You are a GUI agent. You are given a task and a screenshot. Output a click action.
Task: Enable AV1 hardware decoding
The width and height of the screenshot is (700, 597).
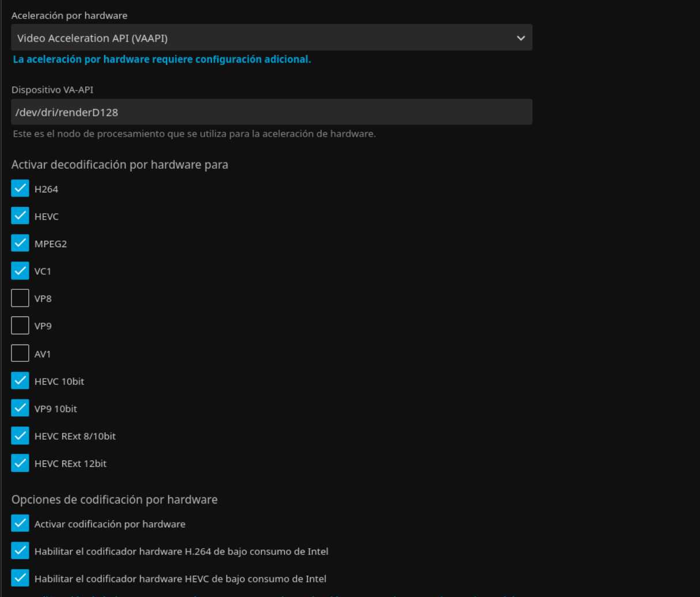pyautogui.click(x=20, y=354)
